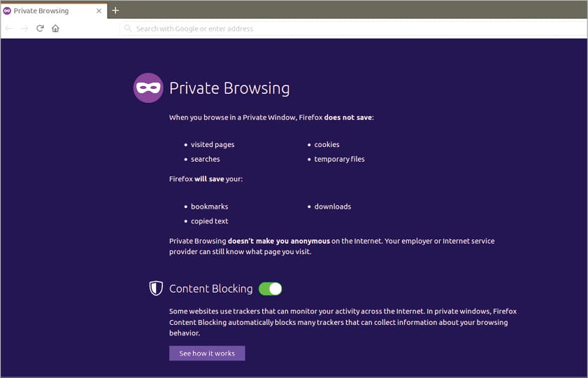Focus the Search with Google address field
588x378 pixels.
tap(350, 29)
